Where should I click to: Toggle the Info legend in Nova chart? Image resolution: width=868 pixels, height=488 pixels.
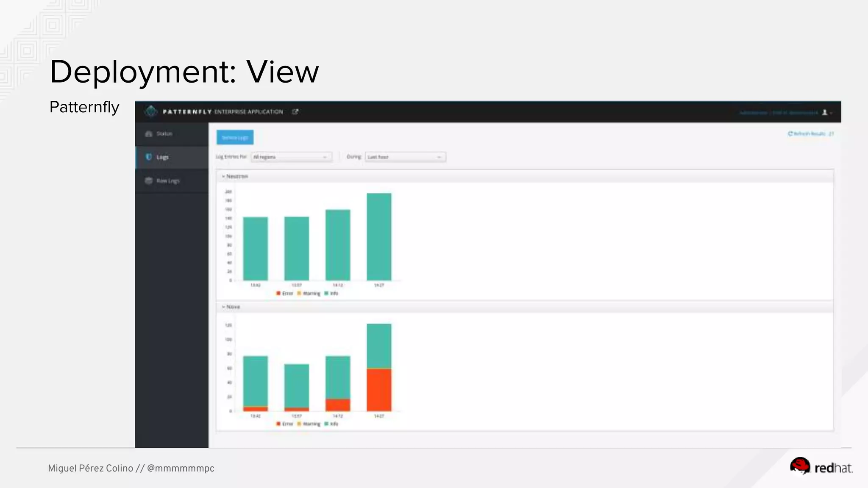coord(331,424)
